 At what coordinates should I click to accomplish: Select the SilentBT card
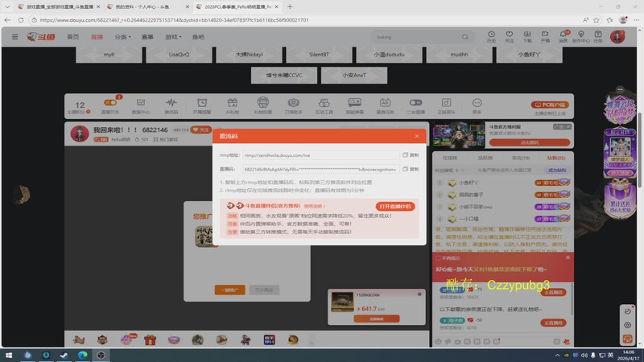tap(319, 54)
